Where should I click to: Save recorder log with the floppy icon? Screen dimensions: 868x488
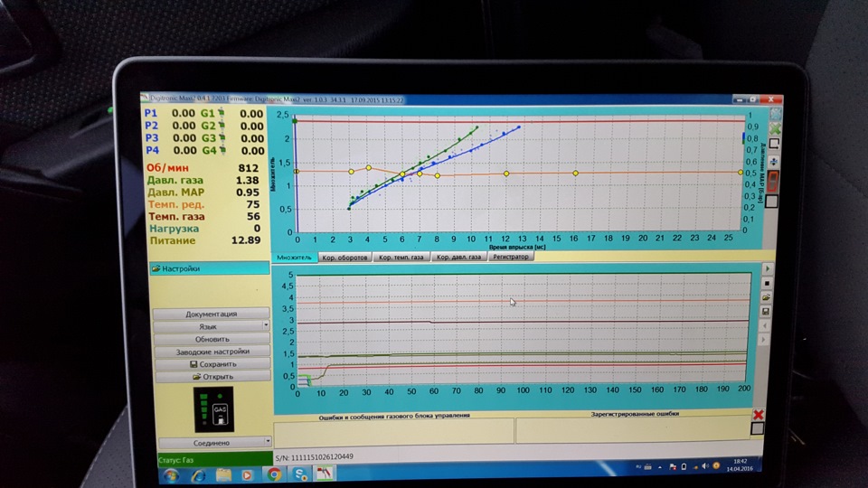[766, 312]
